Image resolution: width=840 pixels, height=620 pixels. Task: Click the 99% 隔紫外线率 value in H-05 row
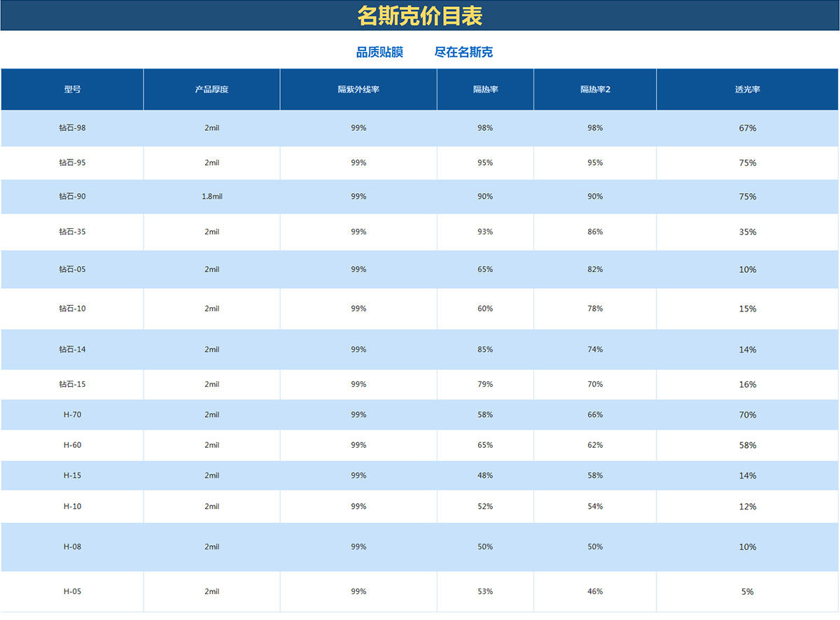click(358, 591)
